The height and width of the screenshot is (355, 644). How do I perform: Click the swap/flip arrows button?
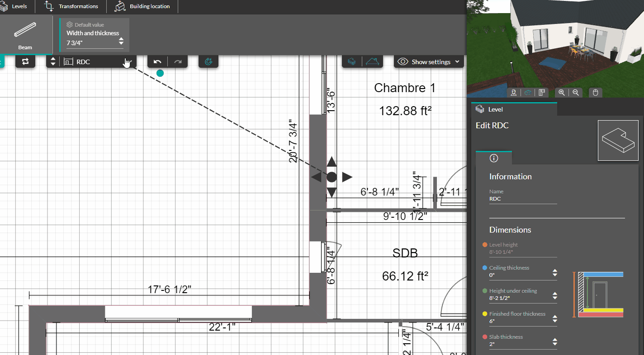coord(25,61)
